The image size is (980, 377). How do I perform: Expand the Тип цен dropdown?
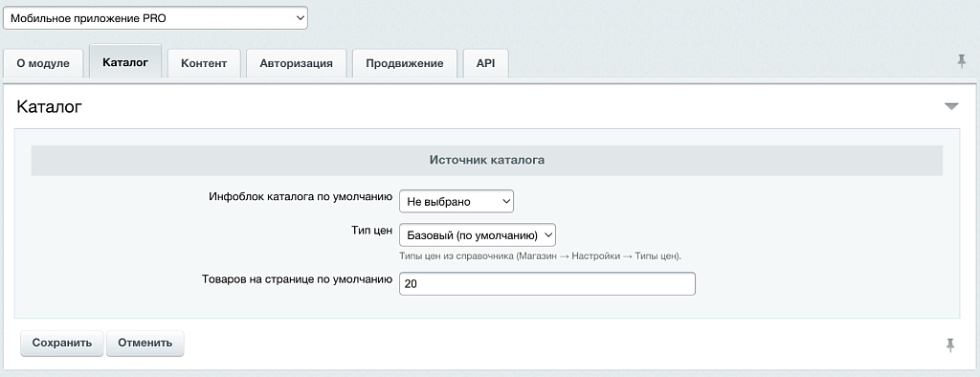478,235
